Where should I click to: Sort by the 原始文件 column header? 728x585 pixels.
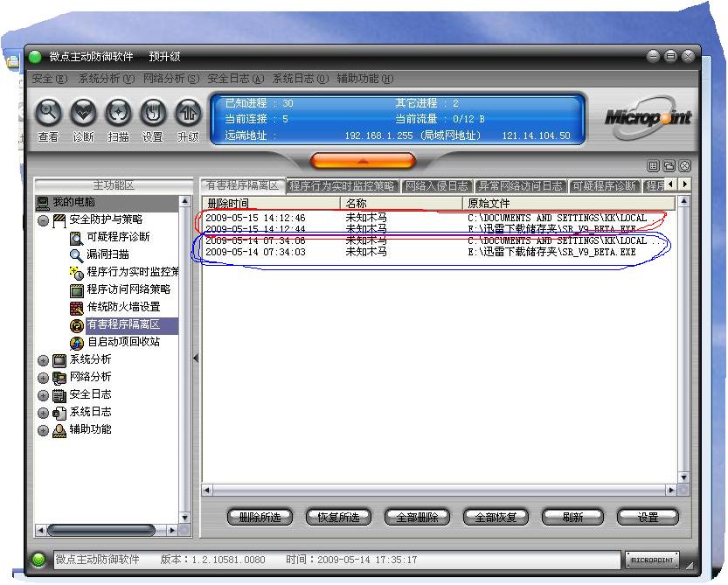click(569, 203)
